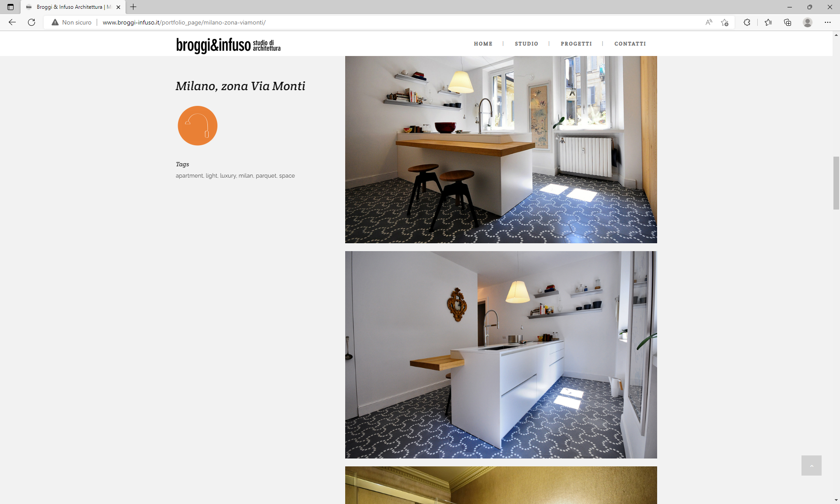
Task: Click the Non sicuro security warning
Action: tap(72, 22)
